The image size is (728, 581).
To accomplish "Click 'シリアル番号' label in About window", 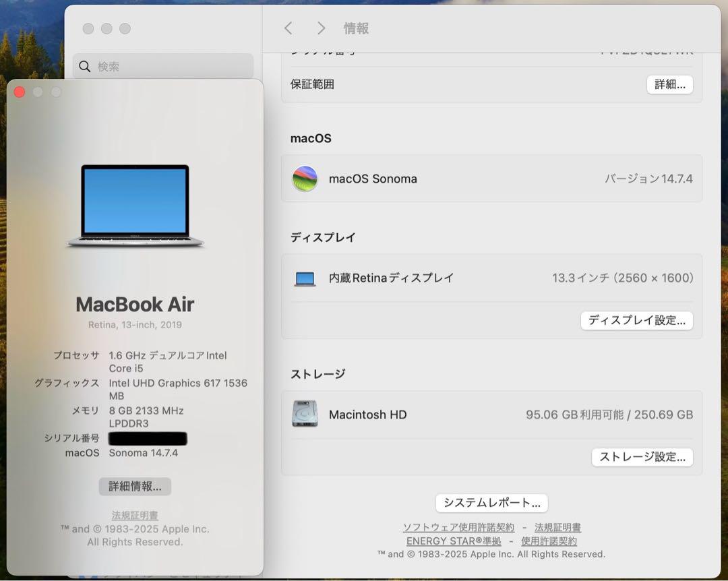I will coord(71,438).
